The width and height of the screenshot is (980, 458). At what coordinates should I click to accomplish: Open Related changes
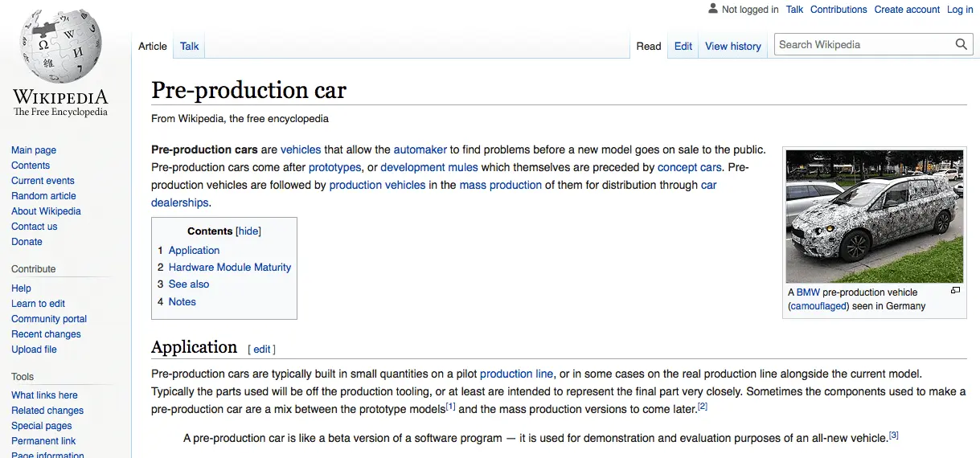click(47, 411)
